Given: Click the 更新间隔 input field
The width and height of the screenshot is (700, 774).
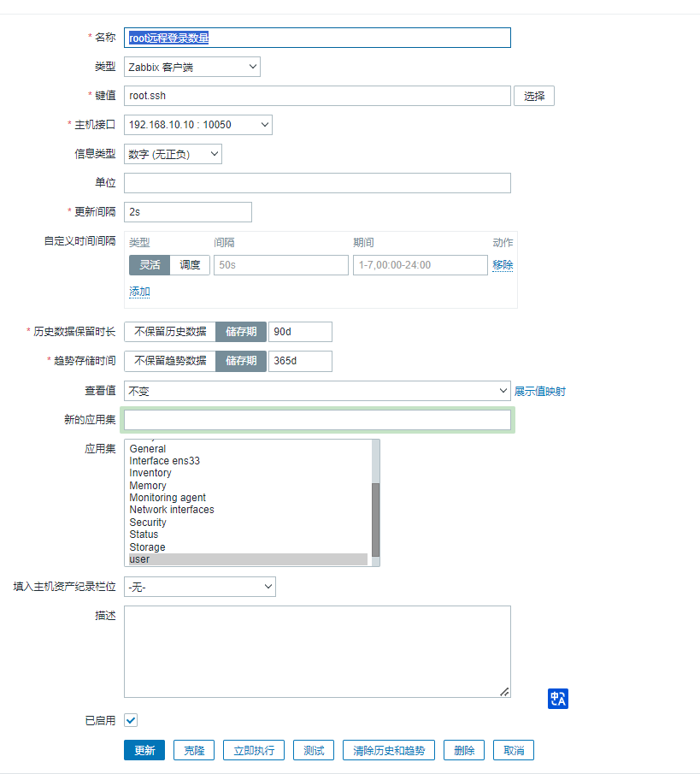Looking at the screenshot, I should point(188,212).
